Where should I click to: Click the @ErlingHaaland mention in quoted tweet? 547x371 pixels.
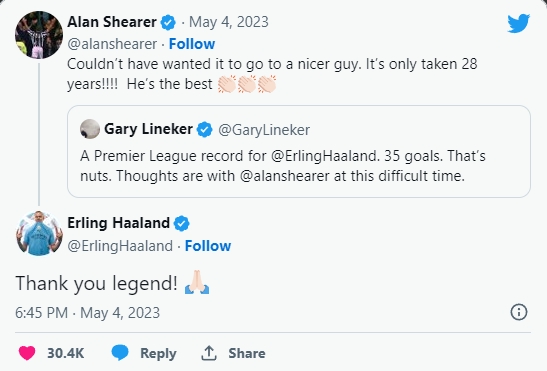[x=324, y=156]
